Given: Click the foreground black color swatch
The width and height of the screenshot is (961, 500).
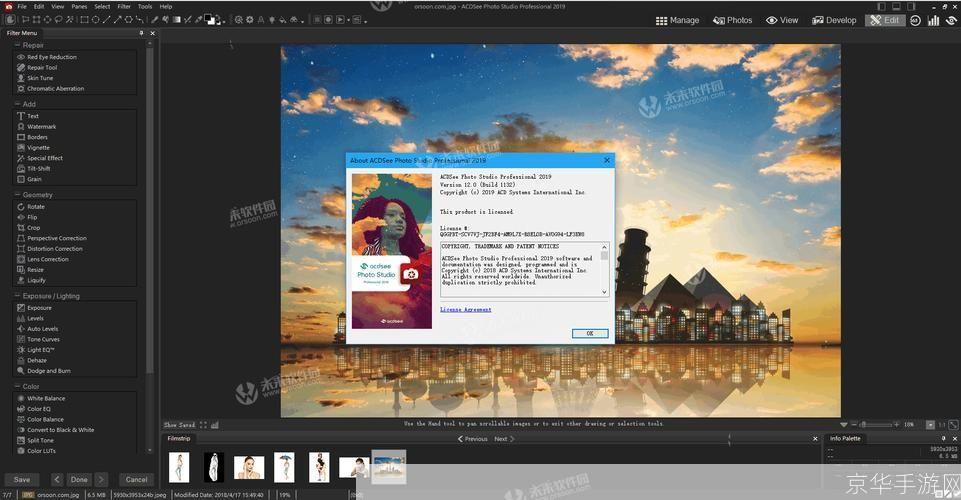Looking at the screenshot, I should tap(209, 18).
